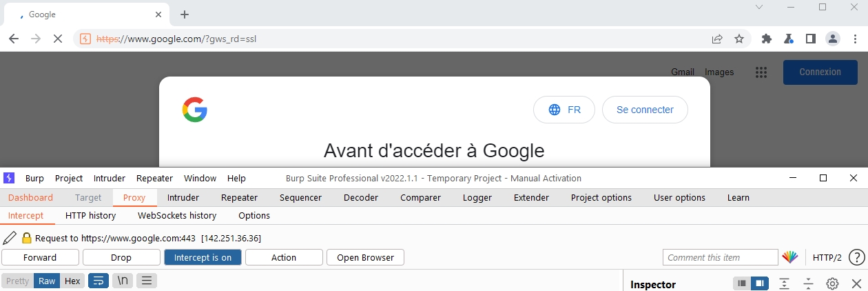Image resolution: width=868 pixels, height=291 pixels.
Task: Click the Burp help question mark icon
Action: click(856, 257)
